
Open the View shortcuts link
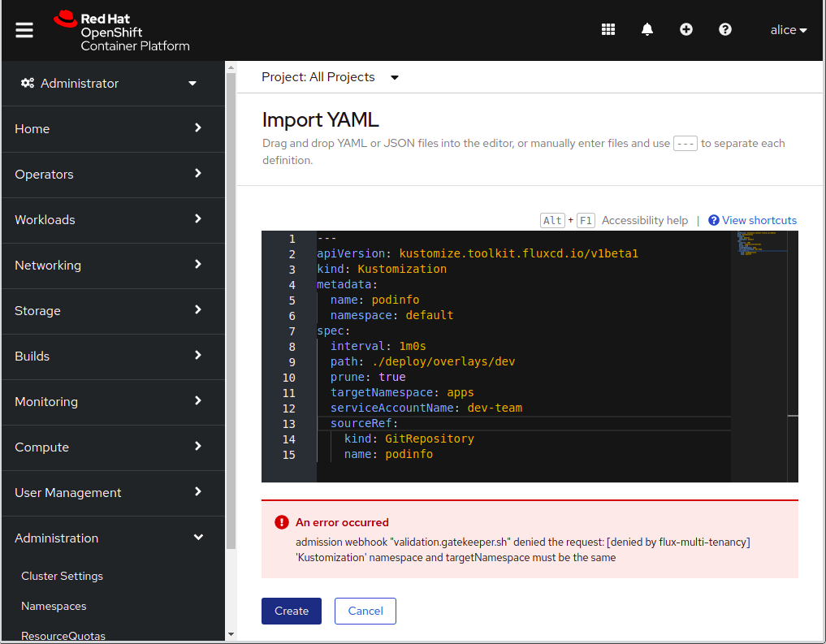pos(759,220)
